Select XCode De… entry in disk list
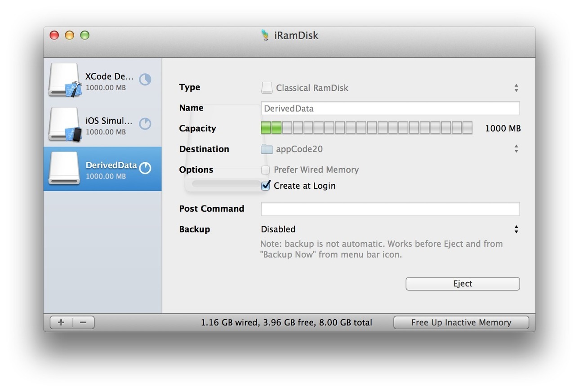579x392 pixels. tap(102, 80)
